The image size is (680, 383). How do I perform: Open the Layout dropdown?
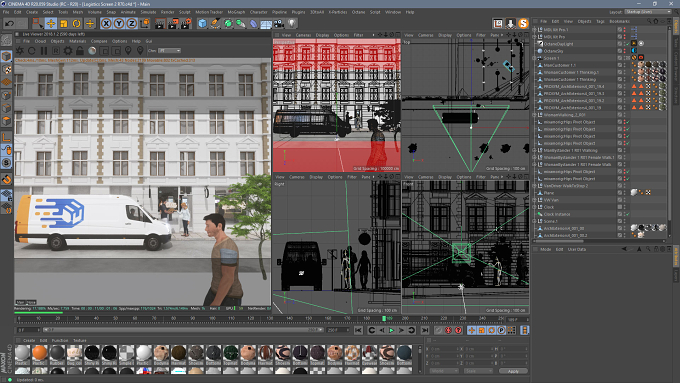(x=648, y=12)
